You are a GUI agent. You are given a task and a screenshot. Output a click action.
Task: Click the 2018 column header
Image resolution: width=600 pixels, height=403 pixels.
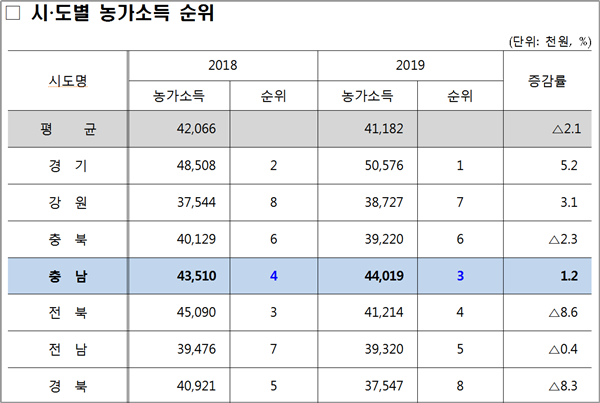click(223, 65)
